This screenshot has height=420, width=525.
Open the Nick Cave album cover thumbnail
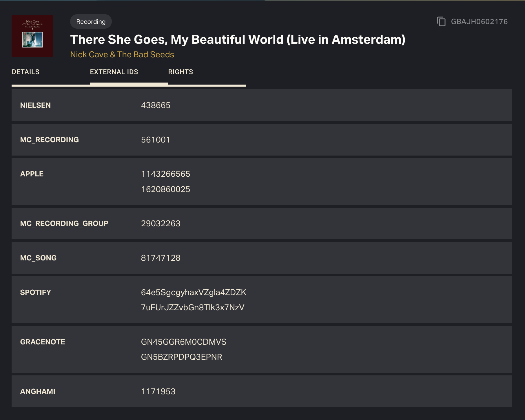(32, 36)
